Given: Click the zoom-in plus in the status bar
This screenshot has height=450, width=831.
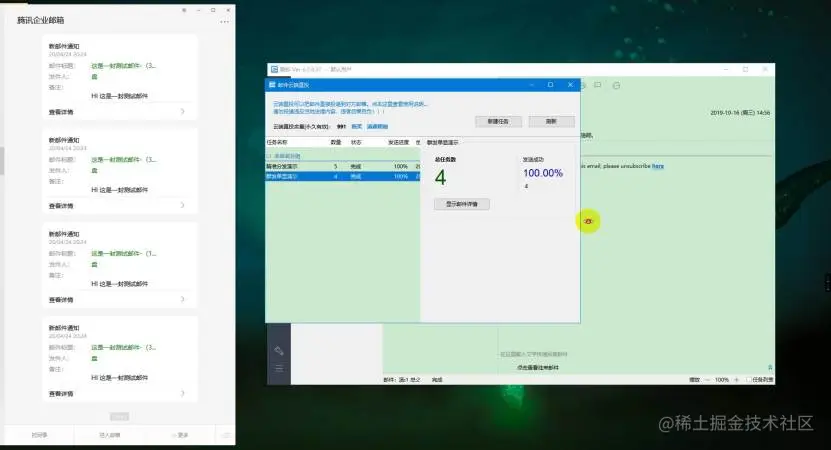Looking at the screenshot, I should tap(737, 380).
